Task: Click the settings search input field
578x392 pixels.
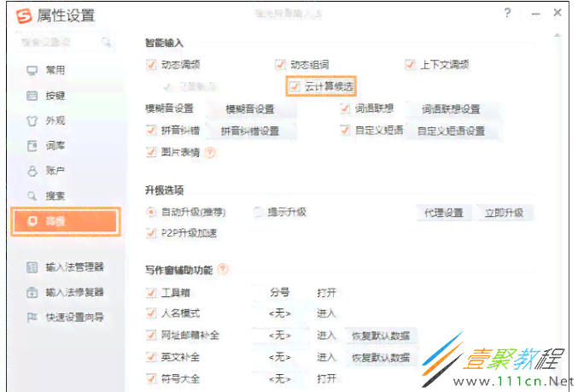Action: [65, 42]
